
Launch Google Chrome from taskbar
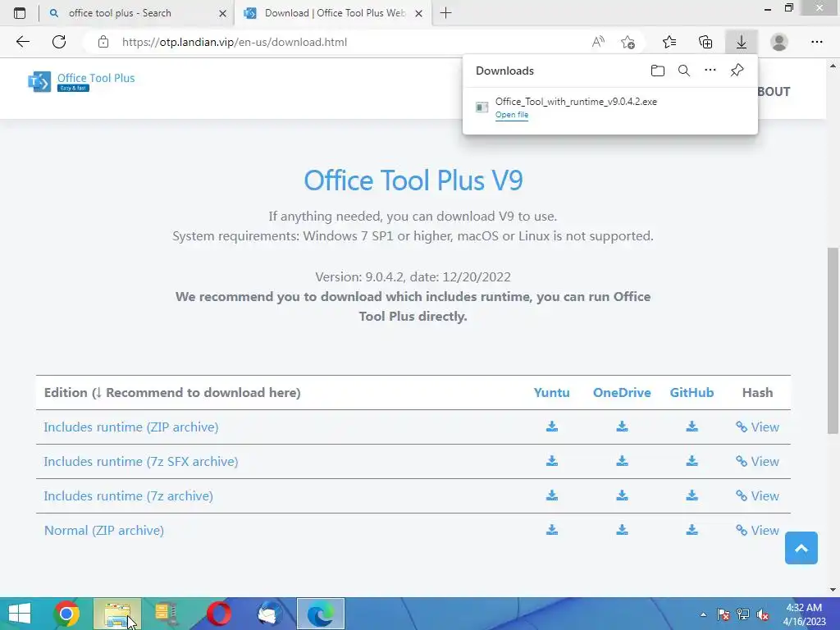(x=66, y=614)
